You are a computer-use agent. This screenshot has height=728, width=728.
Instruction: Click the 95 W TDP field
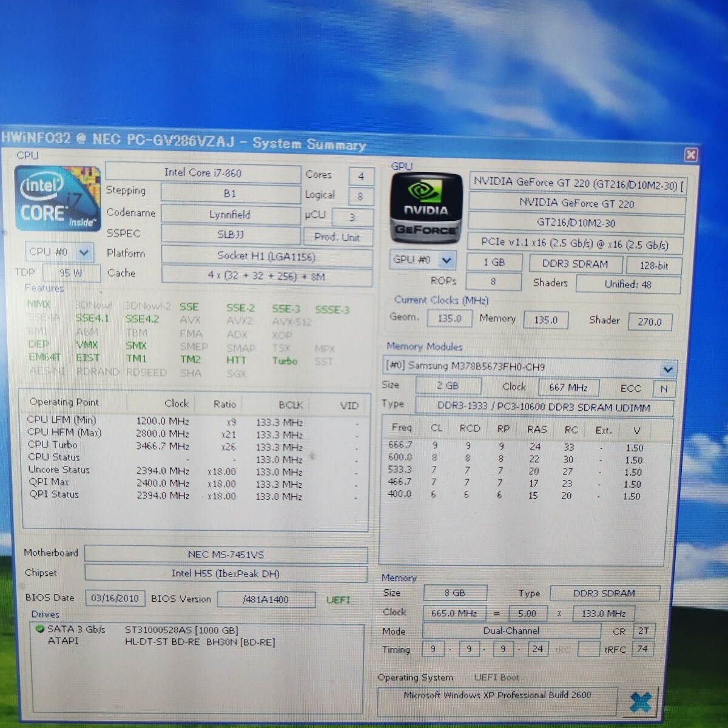point(71,273)
